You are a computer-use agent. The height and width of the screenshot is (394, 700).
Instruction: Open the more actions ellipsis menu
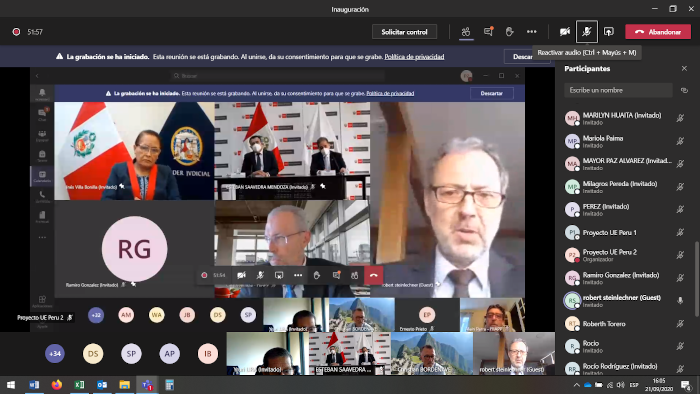(531, 32)
